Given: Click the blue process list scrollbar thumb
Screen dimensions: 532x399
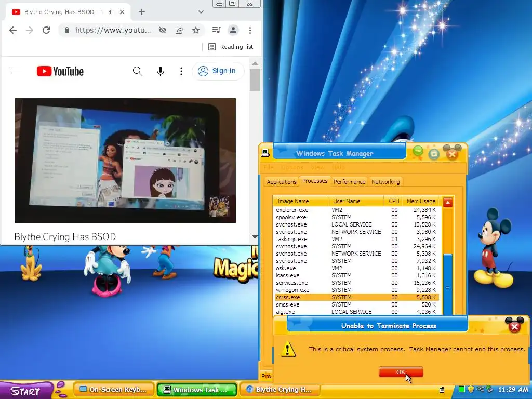Looking at the screenshot, I should (448, 285).
